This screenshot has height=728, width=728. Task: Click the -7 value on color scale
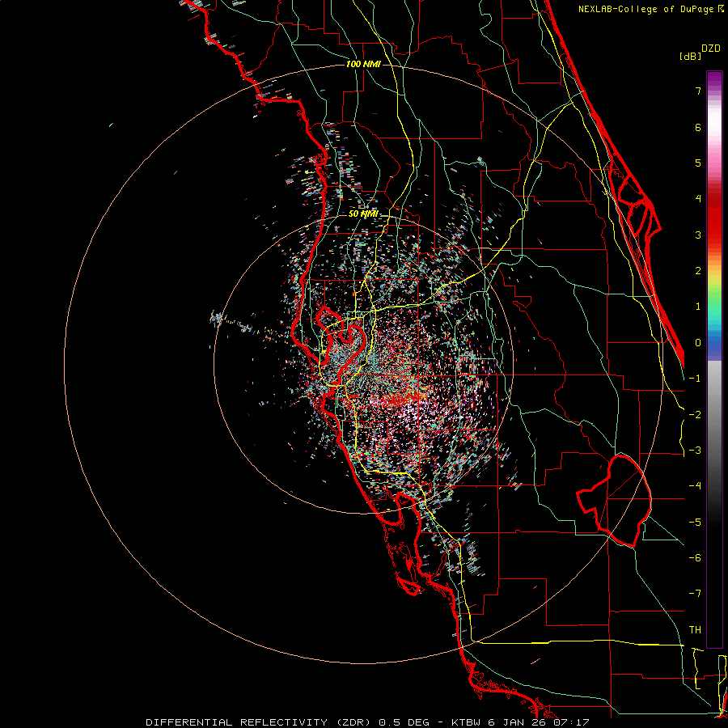coord(695,594)
